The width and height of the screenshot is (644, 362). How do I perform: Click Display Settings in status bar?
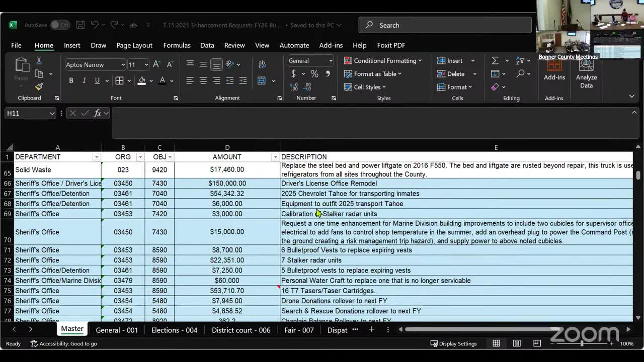453,343
